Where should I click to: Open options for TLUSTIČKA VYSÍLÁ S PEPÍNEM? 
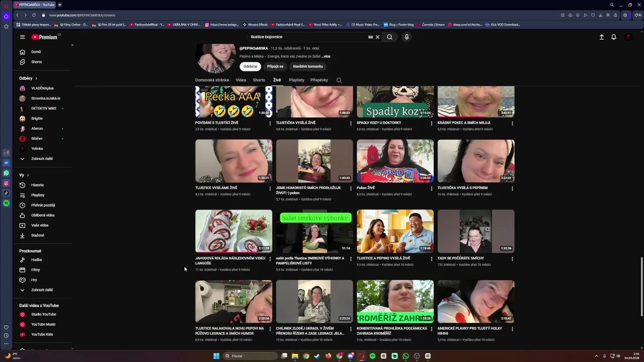(x=512, y=189)
